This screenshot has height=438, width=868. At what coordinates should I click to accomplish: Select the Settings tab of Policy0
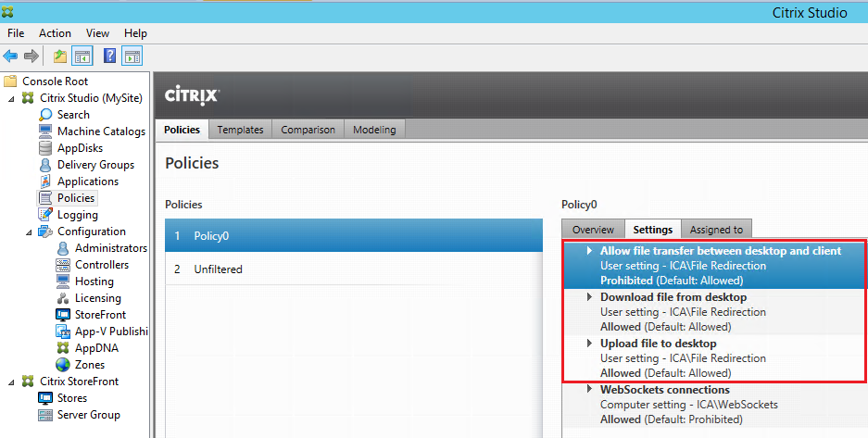[653, 230]
